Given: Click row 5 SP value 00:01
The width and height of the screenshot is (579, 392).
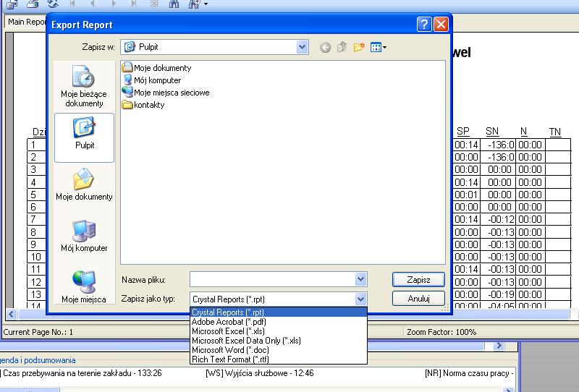Looking at the screenshot, I should 466,195.
